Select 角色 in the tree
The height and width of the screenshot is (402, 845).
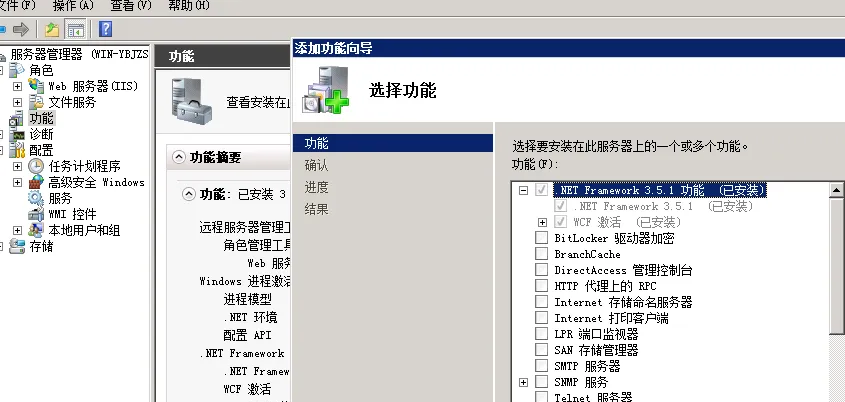pos(41,70)
